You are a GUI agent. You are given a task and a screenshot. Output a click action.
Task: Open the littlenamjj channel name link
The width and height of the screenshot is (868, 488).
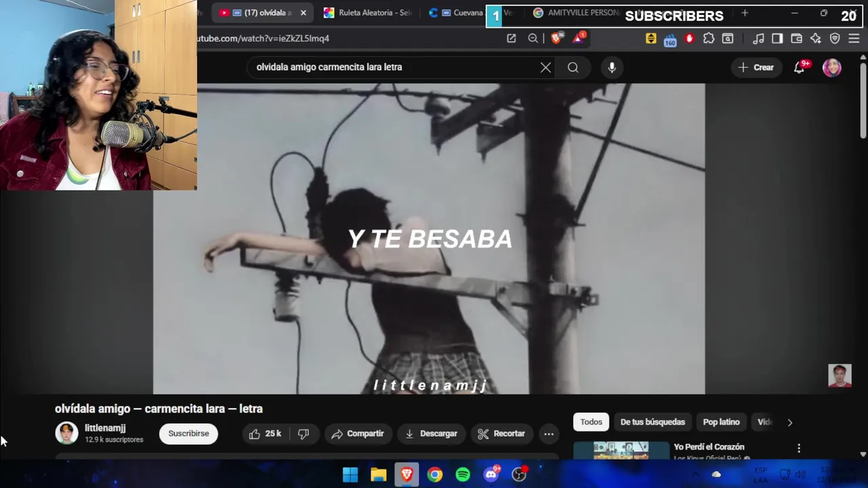pyautogui.click(x=105, y=428)
